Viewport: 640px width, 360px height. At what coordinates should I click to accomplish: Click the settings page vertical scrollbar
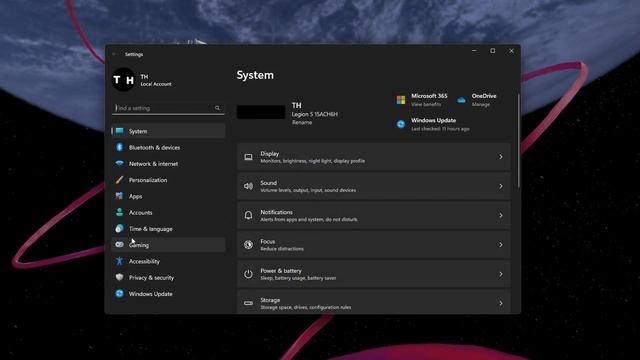point(519,141)
